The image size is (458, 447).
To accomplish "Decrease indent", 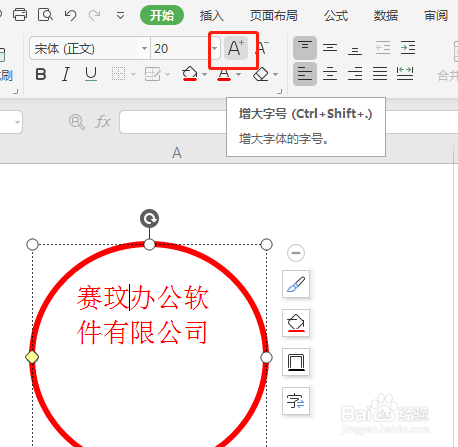I will click(x=383, y=48).
